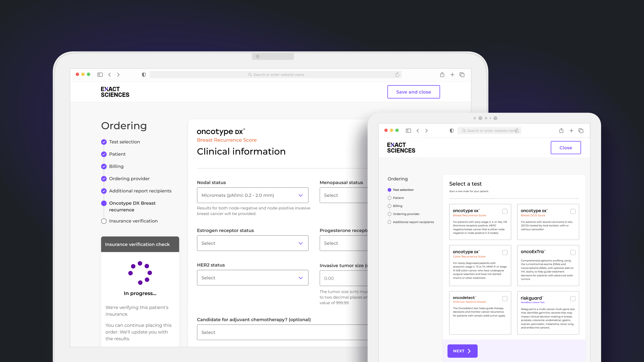644x362 pixels.
Task: Click the NEXT button to proceed
Action: [x=462, y=351]
